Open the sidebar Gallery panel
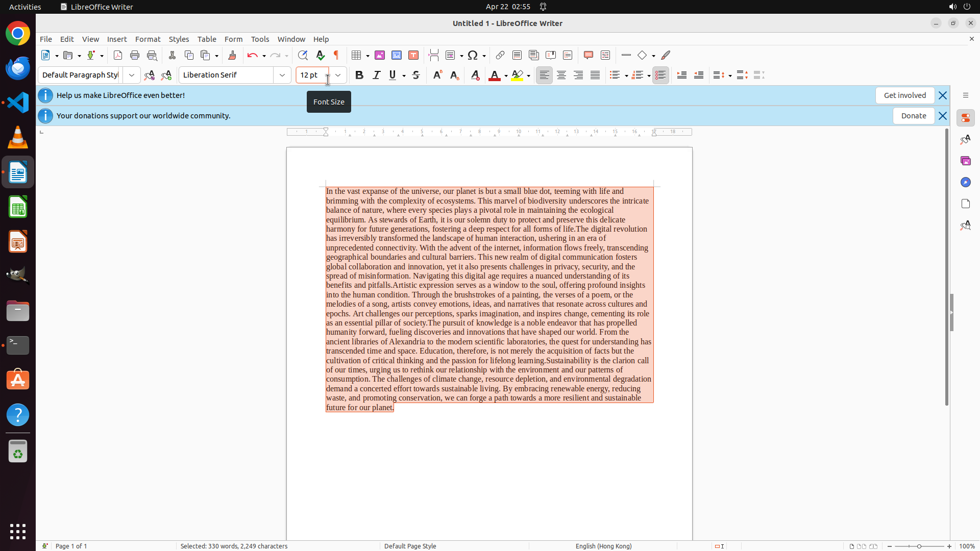Screen dimensions: 980x551 coord(965,161)
